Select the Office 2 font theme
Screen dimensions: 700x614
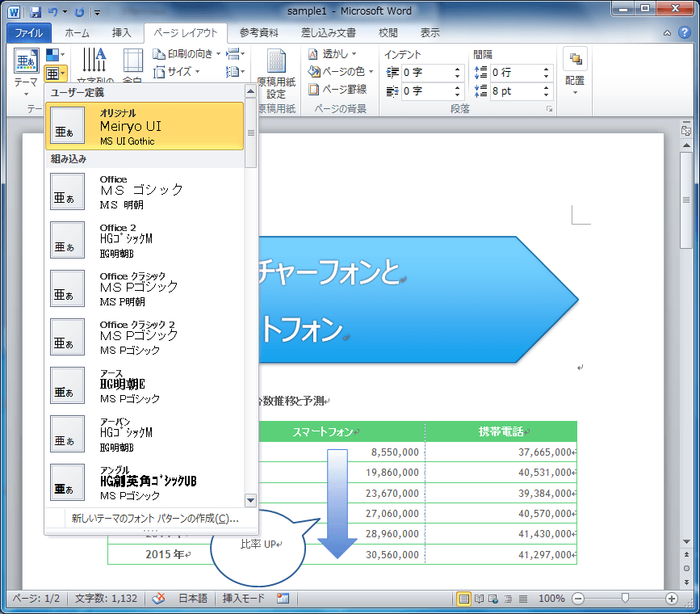point(145,241)
